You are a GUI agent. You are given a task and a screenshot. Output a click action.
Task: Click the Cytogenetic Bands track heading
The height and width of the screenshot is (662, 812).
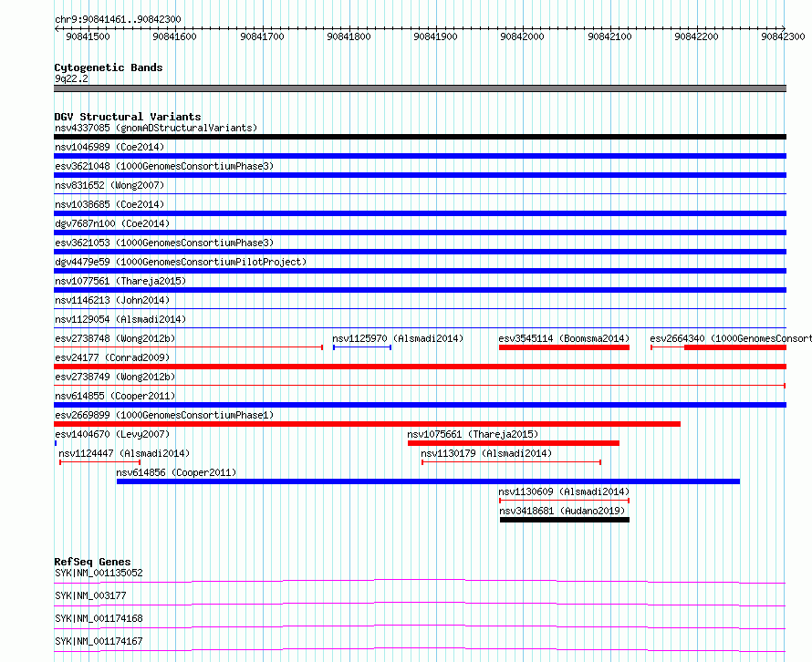click(x=109, y=67)
